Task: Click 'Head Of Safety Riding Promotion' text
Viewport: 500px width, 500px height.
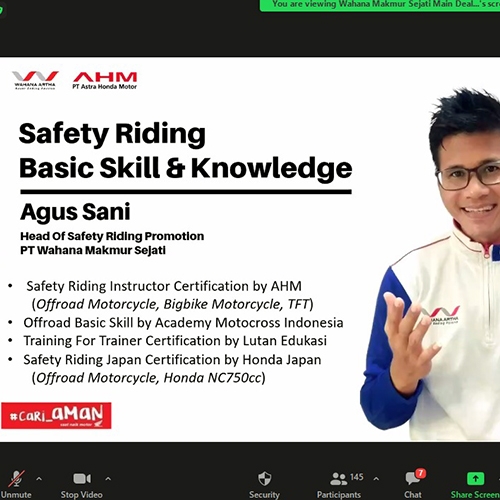Action: (112, 236)
